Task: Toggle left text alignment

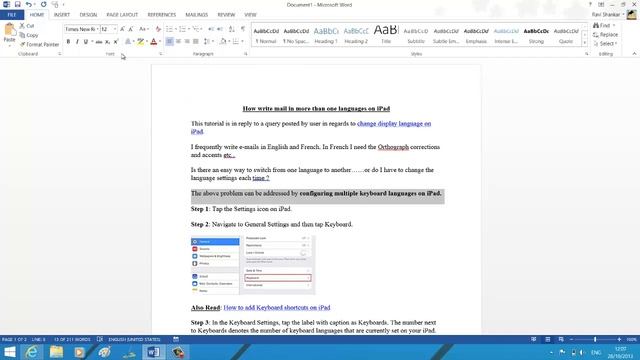Action: pyautogui.click(x=169, y=42)
